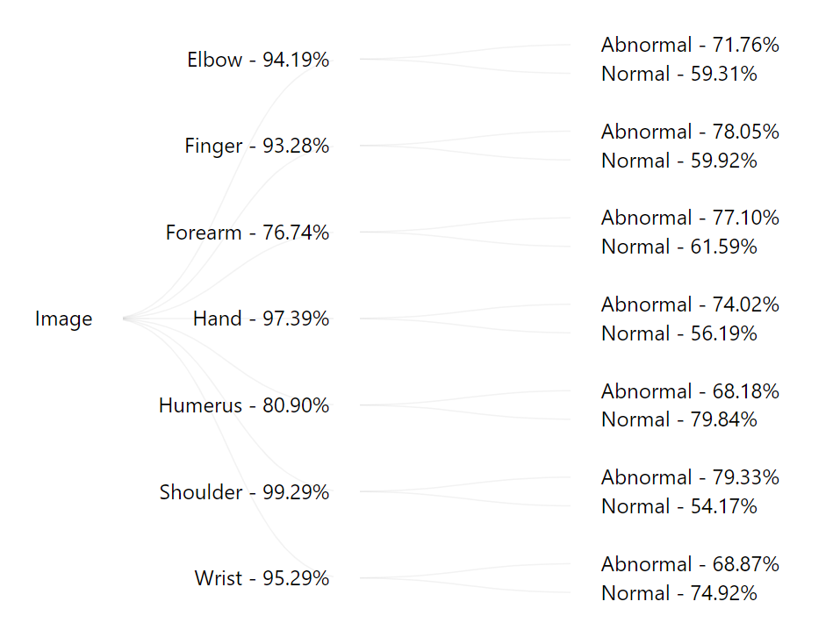Click Shoulder's Normal - 54.17% leaf
This screenshot has height=623, width=840.
(x=679, y=507)
